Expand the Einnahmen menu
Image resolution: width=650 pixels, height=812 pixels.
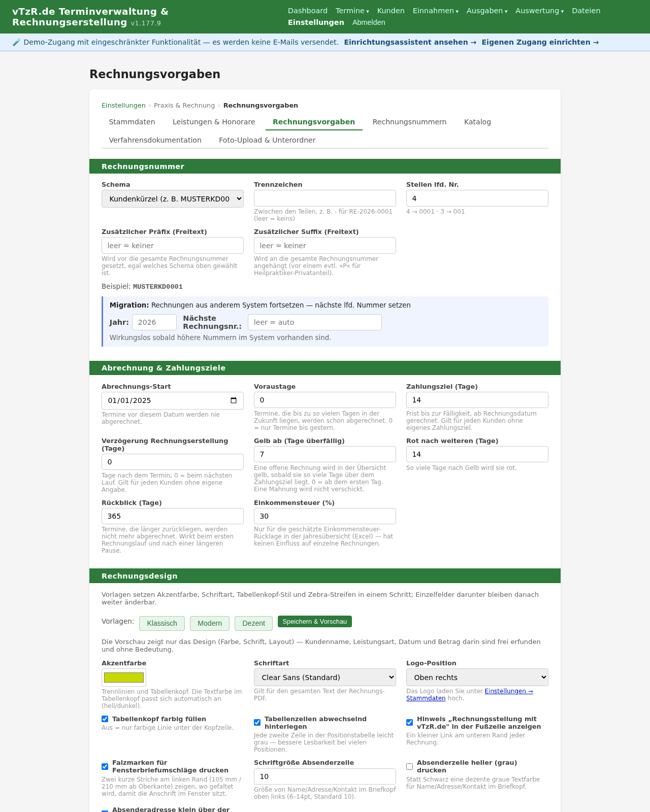click(436, 11)
